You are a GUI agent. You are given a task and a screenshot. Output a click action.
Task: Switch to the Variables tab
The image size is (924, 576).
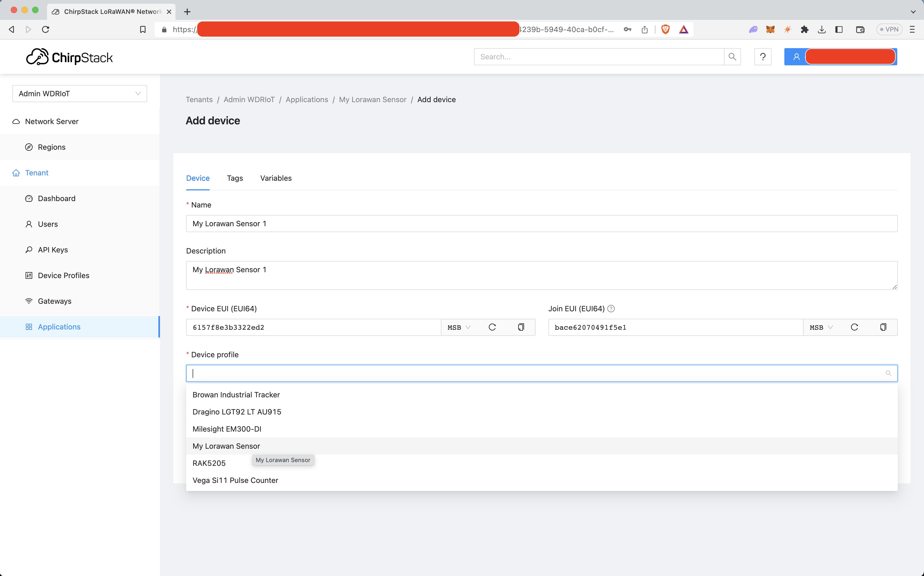click(x=276, y=178)
